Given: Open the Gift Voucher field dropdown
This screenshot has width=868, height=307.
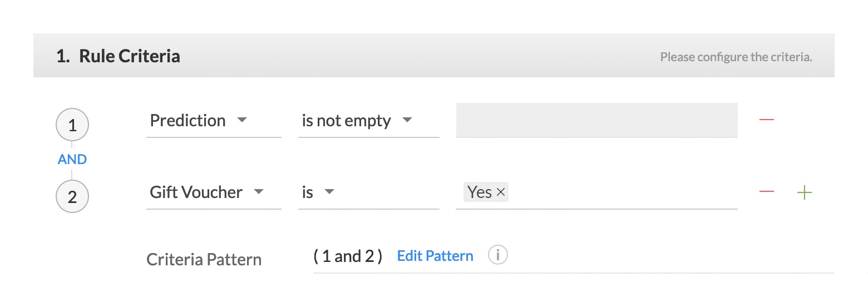Looking at the screenshot, I should (214, 192).
